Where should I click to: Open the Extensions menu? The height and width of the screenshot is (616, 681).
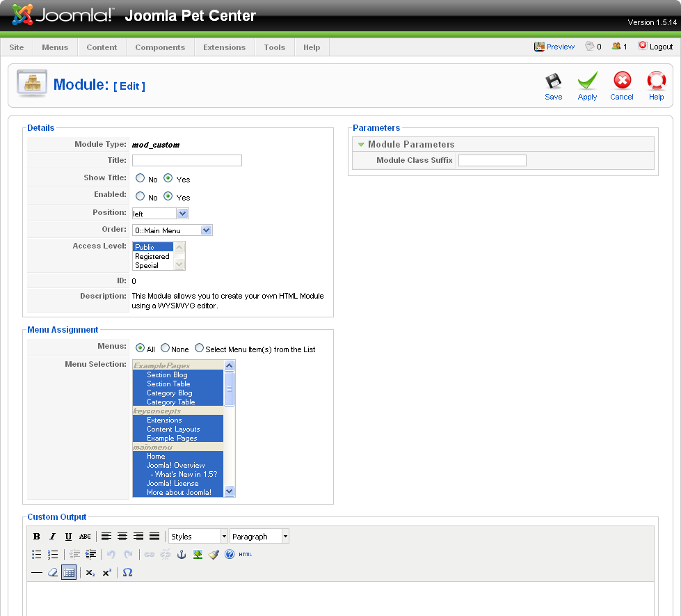coord(224,47)
